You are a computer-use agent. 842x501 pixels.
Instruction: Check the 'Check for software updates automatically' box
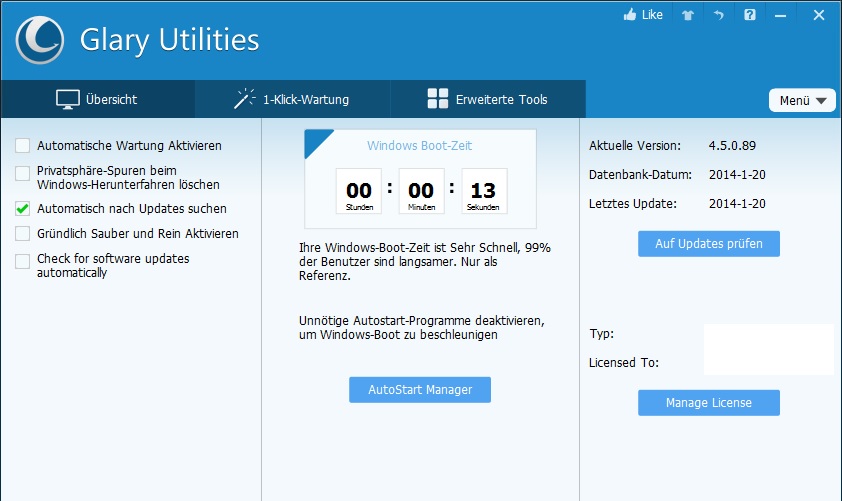pyautogui.click(x=23, y=262)
